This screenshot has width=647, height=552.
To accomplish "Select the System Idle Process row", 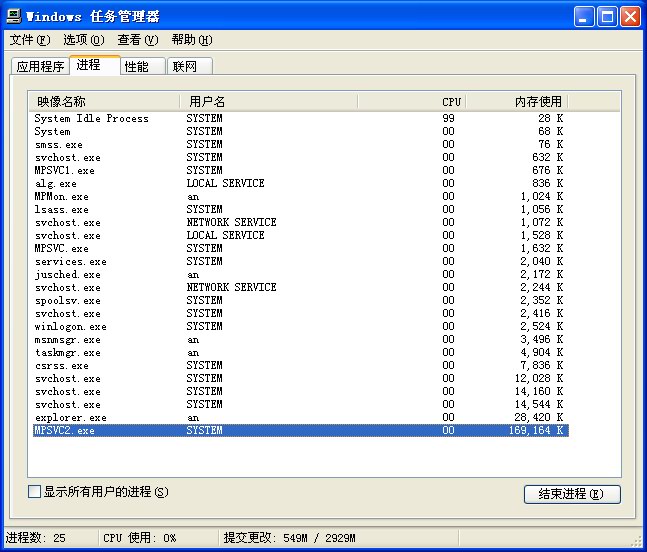I will point(301,118).
